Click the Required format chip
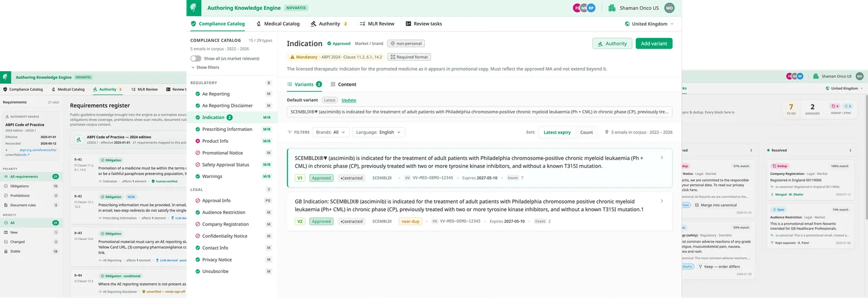Screen dimensions: 868x298 click(x=409, y=57)
